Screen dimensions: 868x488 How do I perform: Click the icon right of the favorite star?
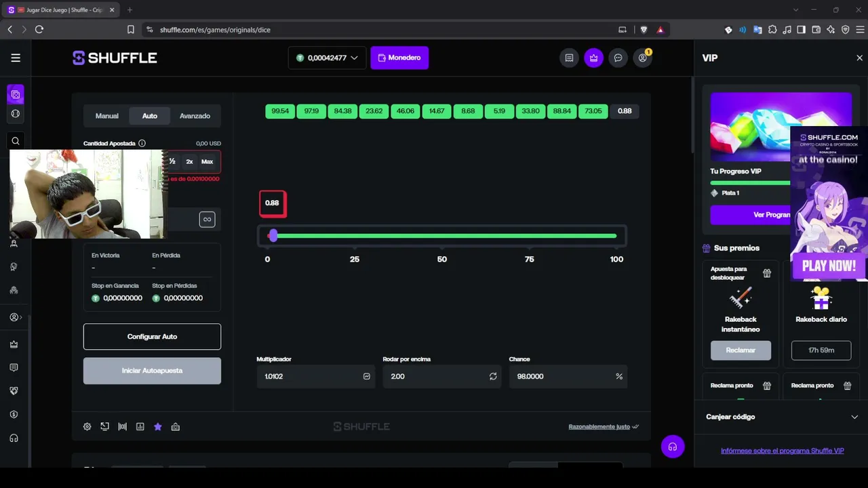pos(176,427)
